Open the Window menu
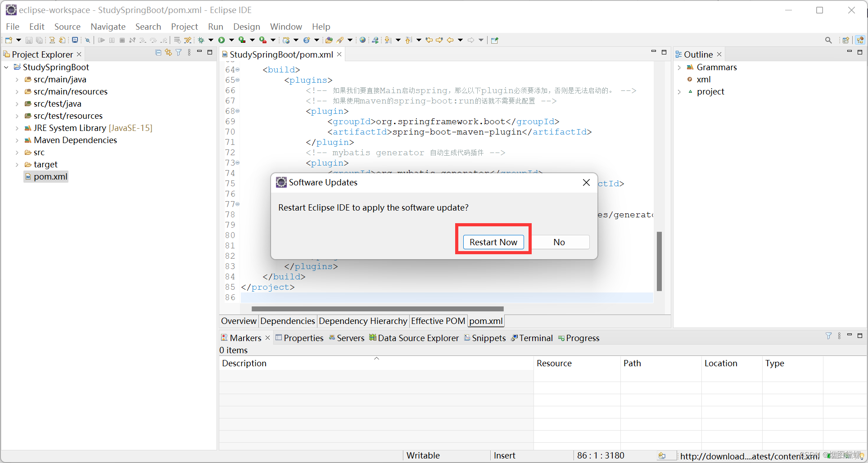 click(286, 27)
